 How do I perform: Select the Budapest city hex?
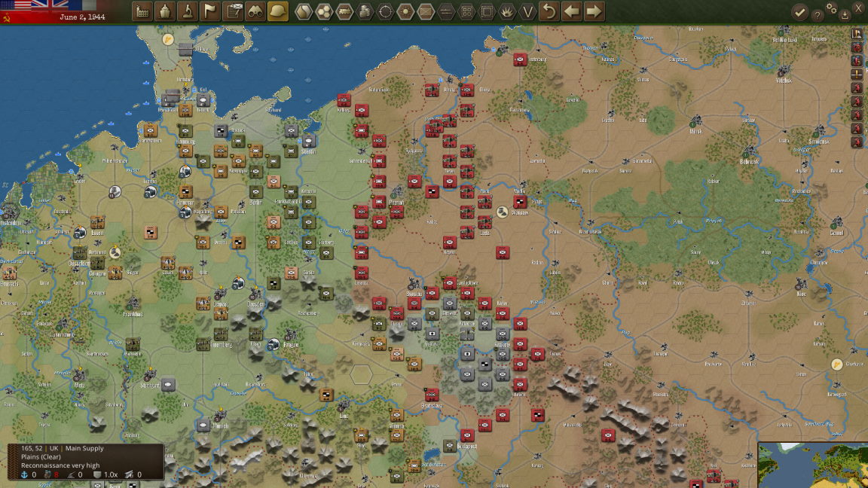(466, 437)
